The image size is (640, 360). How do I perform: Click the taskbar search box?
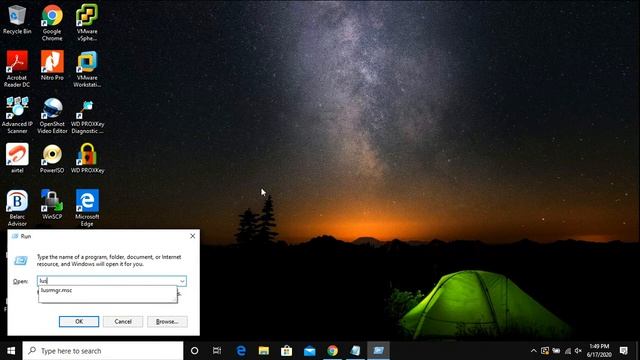(x=103, y=351)
